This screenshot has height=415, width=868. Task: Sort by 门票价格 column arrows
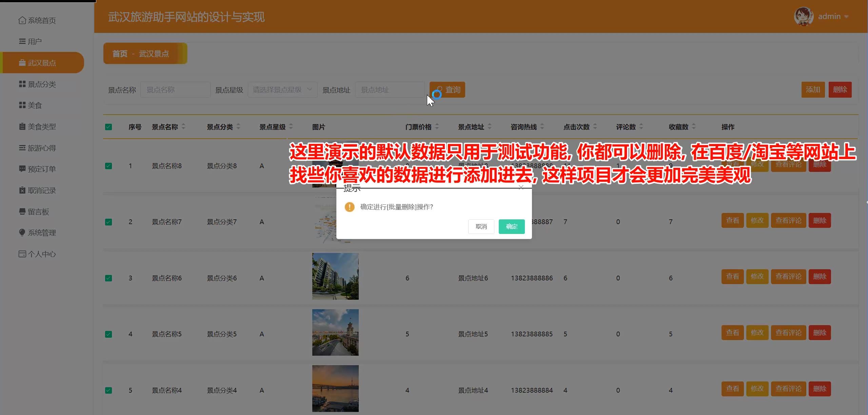coord(437,127)
